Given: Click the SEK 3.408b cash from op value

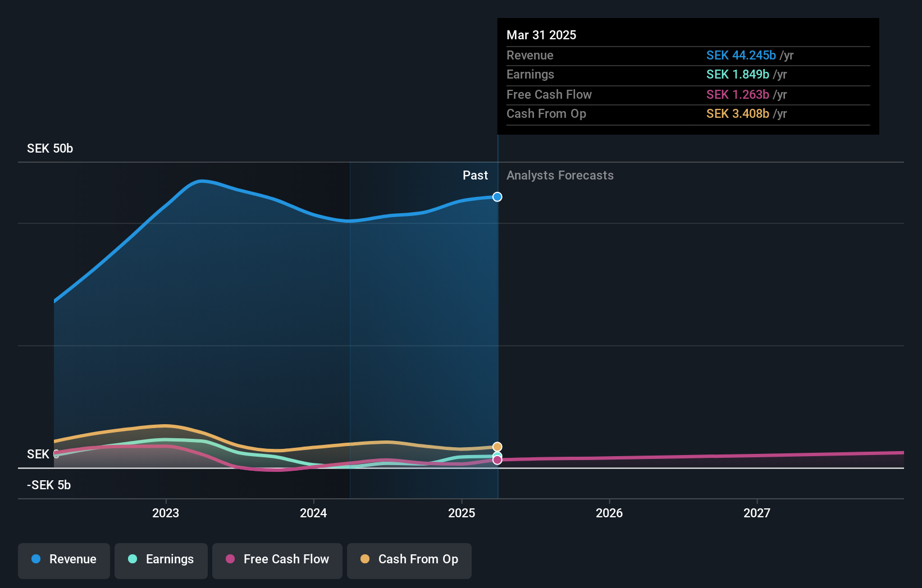Looking at the screenshot, I should coord(738,114).
